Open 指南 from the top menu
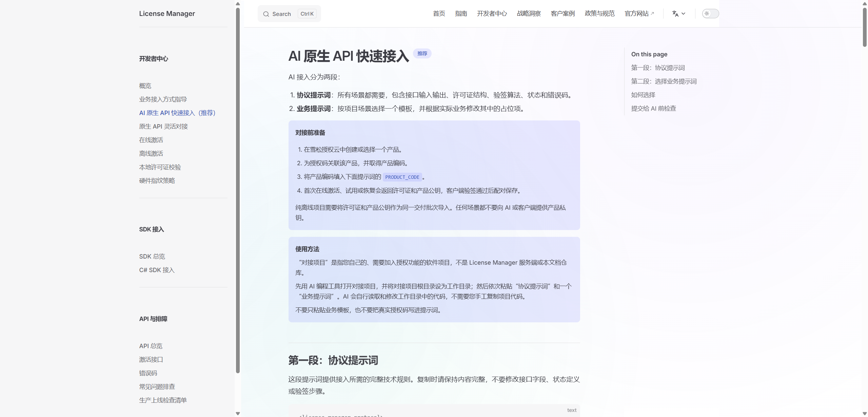 461,14
